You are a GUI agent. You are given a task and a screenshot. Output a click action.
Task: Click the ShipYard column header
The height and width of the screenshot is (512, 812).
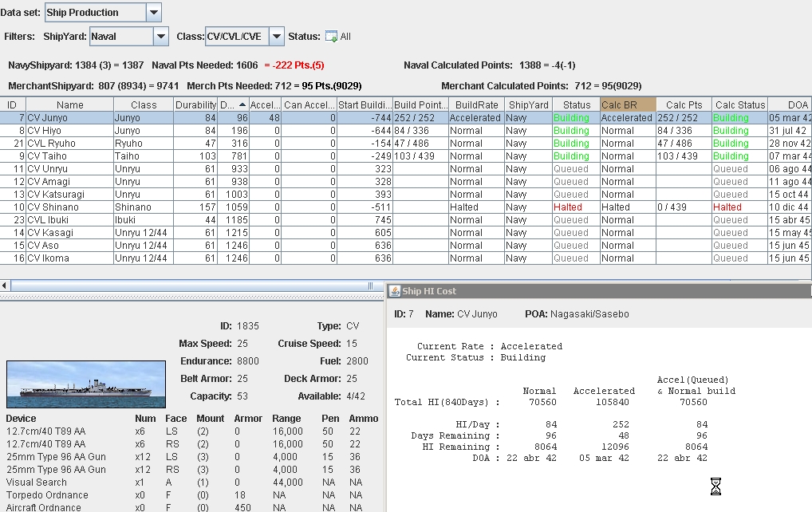pos(528,104)
